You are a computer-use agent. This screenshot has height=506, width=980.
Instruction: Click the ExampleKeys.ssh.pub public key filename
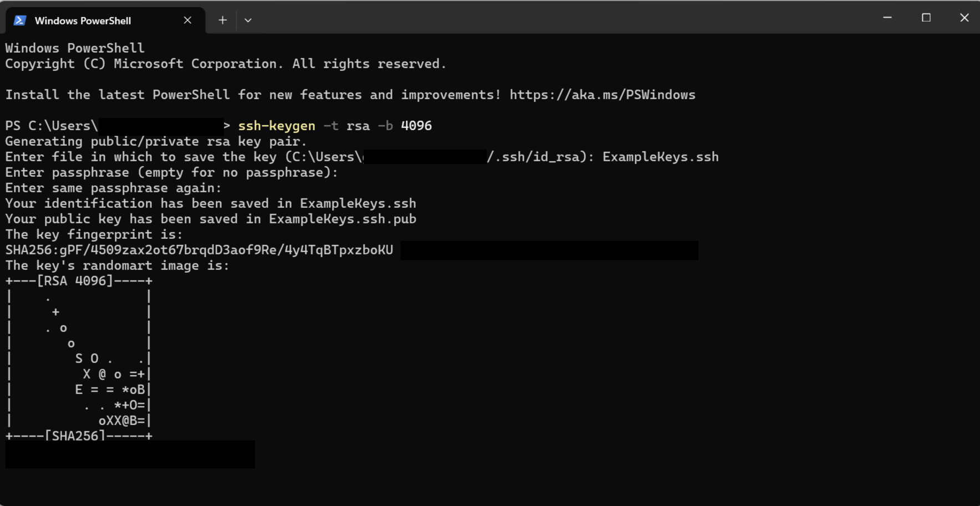[342, 219]
